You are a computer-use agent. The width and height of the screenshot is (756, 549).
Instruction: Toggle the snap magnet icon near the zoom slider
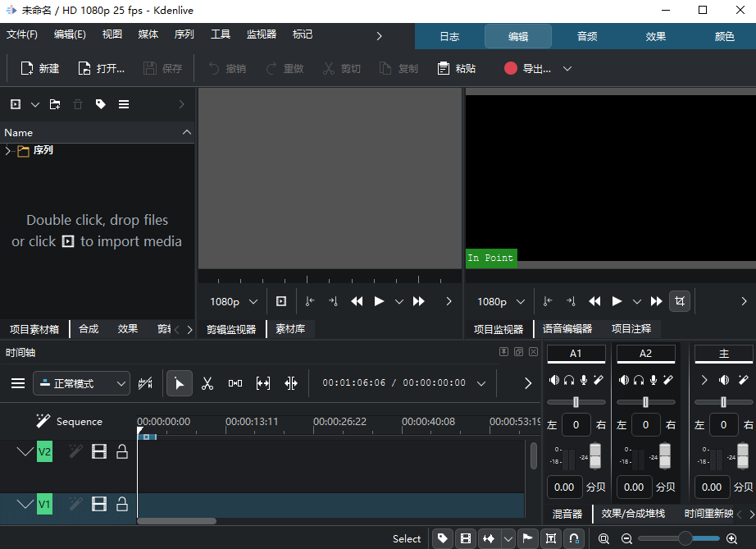pos(574,538)
